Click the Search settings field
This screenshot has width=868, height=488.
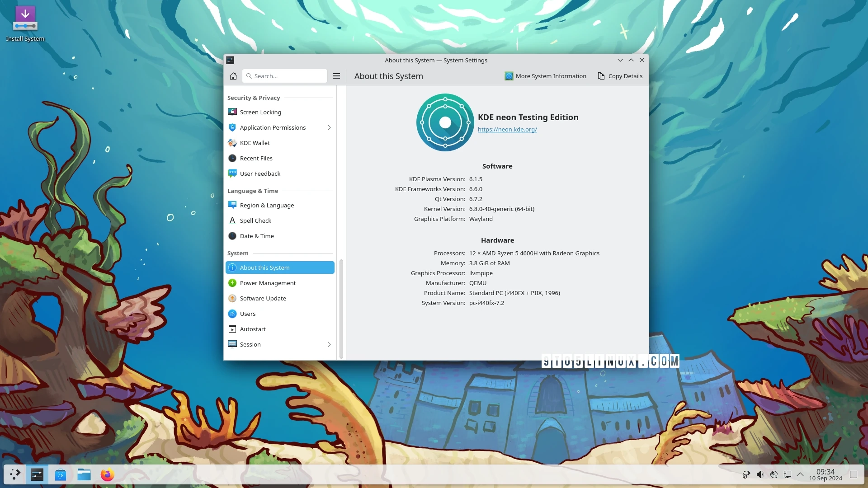285,76
